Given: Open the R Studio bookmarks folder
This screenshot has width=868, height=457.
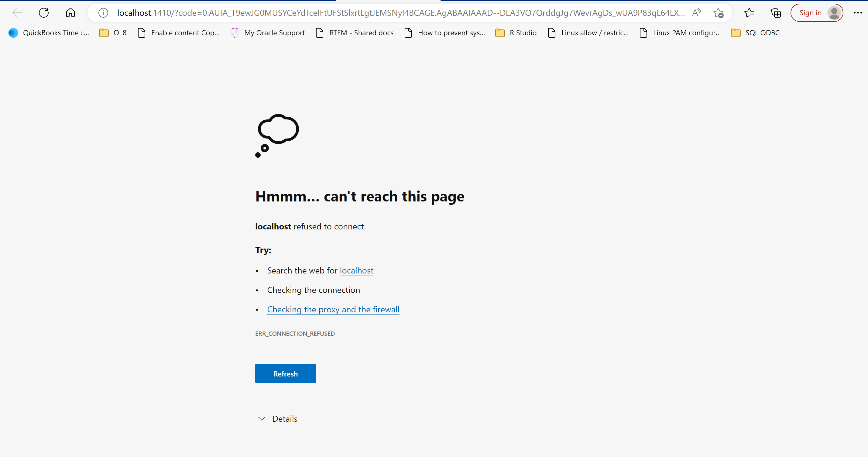Looking at the screenshot, I should (x=516, y=32).
